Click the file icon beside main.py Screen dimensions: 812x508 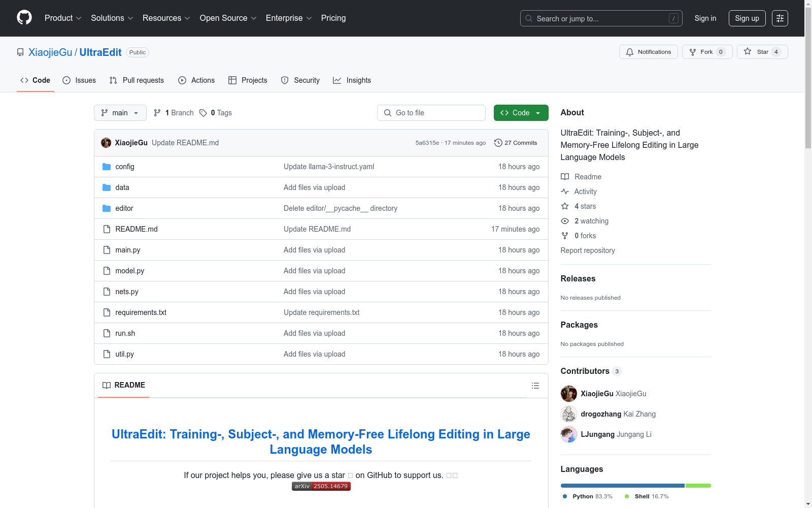pos(107,250)
